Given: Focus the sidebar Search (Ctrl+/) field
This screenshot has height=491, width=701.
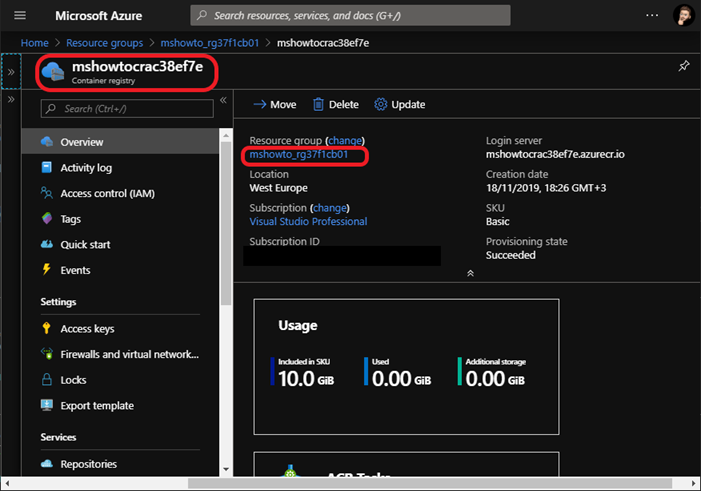Looking at the screenshot, I should [127, 109].
